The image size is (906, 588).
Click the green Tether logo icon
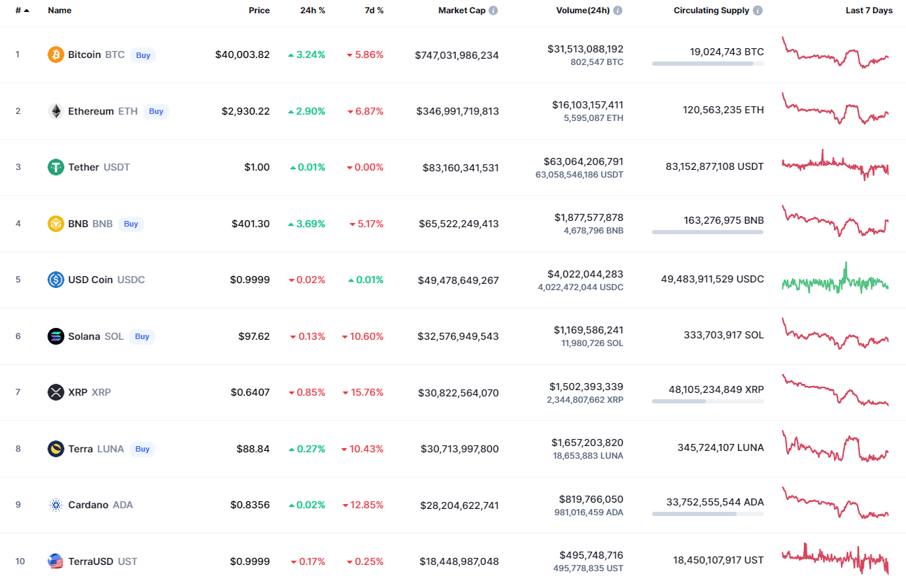click(56, 167)
